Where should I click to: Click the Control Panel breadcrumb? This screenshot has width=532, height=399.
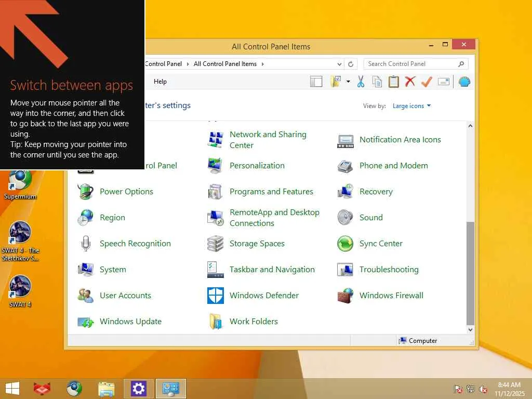163,64
